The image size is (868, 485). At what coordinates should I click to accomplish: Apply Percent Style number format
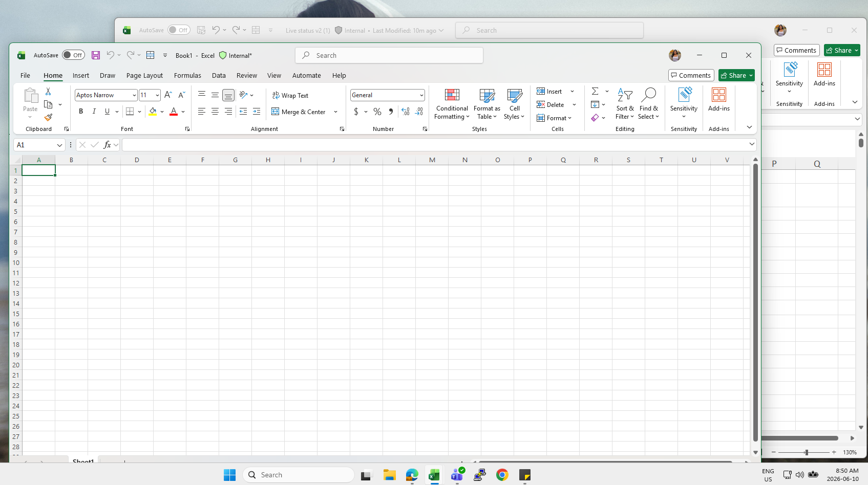[x=377, y=112]
